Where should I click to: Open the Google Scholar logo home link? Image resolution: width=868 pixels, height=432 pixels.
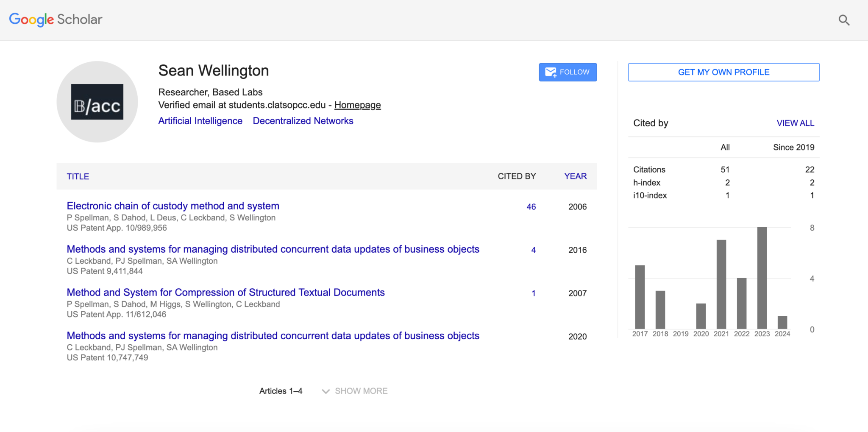coord(56,20)
